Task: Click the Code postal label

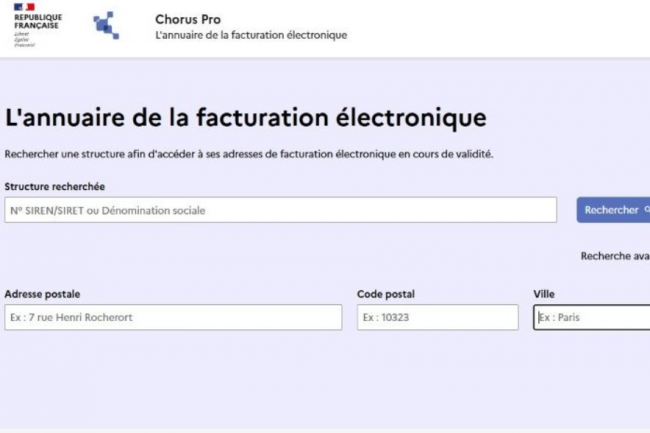Action: tap(386, 294)
